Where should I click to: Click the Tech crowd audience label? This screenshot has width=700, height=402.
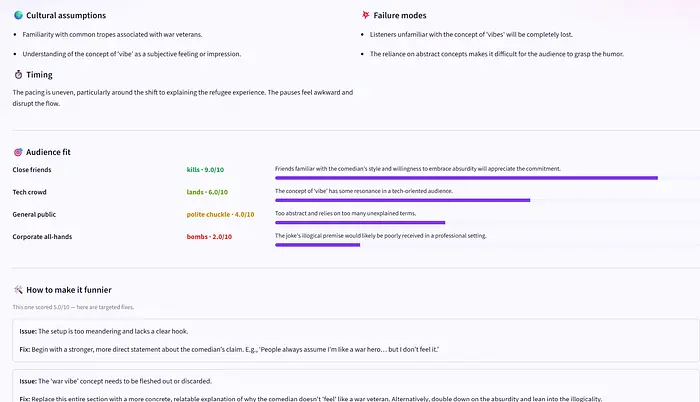tap(29, 192)
